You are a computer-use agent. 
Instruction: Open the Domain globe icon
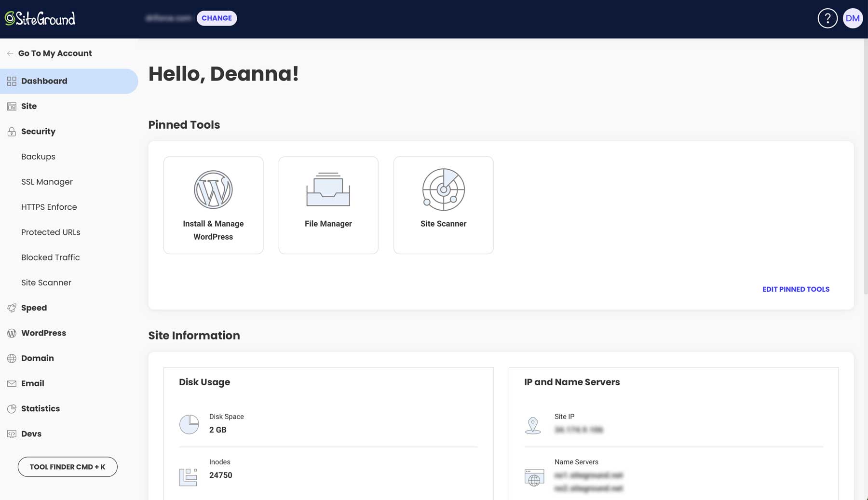11,358
